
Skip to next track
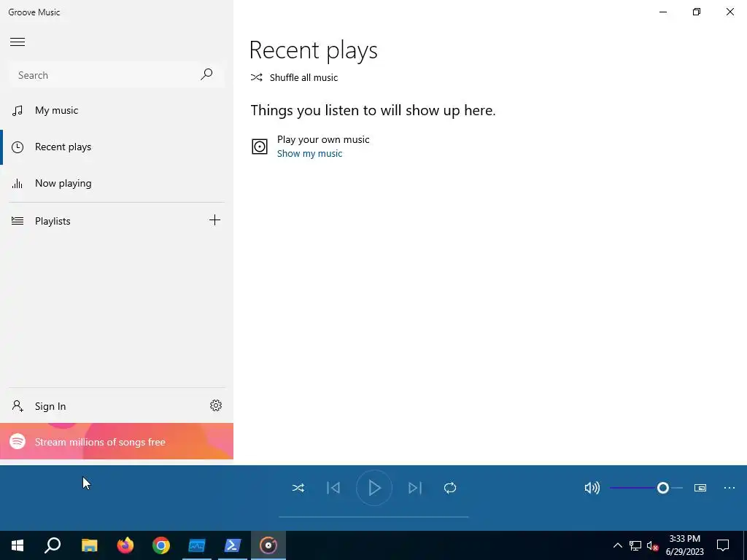point(415,488)
